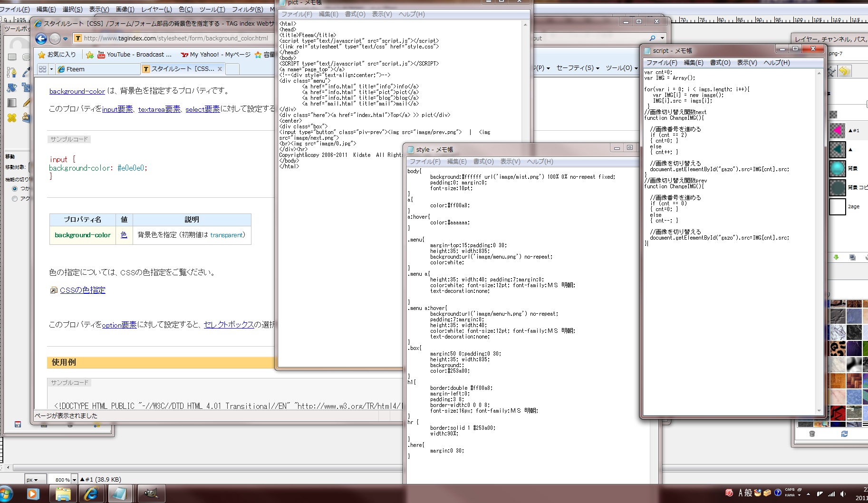The image size is (868, 503).
Task: Click the GIMP undo history yellow arrow tab
Action: 844,71
